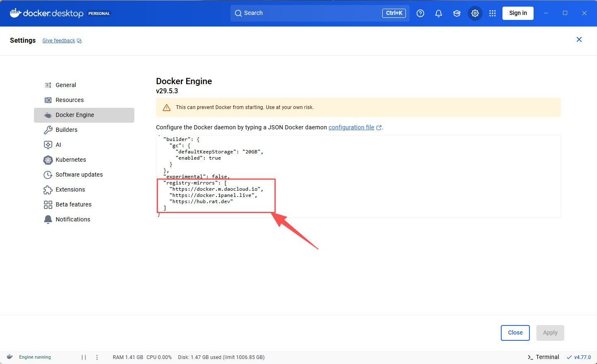Viewport: 597px width, 364px height.
Task: Click the Builders wrench icon
Action: pos(48,130)
